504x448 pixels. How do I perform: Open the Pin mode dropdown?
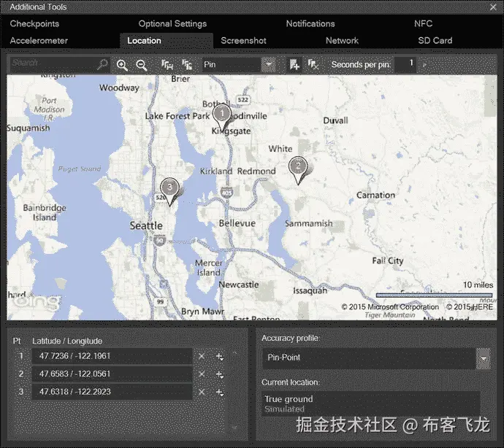click(268, 65)
